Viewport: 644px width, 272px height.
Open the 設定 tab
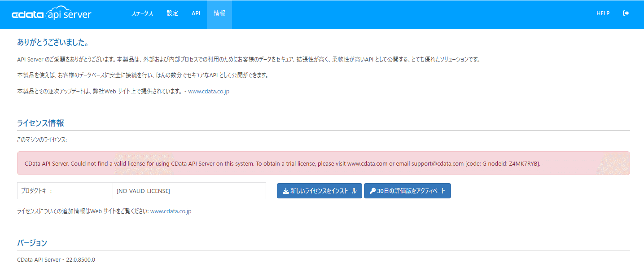[x=172, y=13]
